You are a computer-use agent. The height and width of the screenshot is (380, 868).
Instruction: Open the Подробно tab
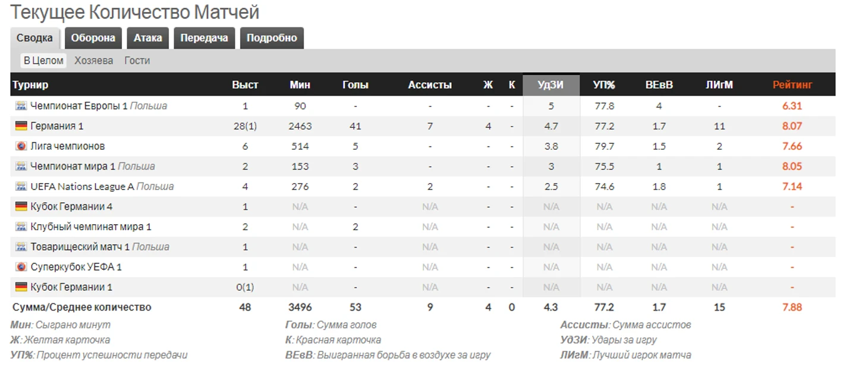coord(272,38)
